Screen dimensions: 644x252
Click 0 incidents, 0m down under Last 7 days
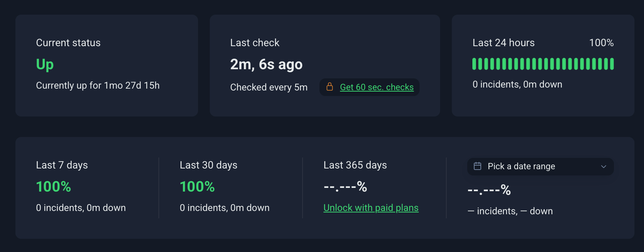point(81,207)
